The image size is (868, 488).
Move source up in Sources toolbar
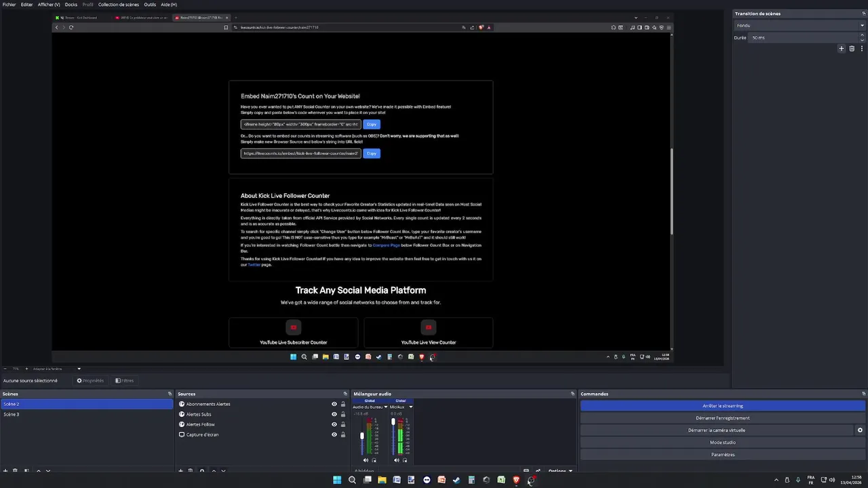[x=214, y=470]
